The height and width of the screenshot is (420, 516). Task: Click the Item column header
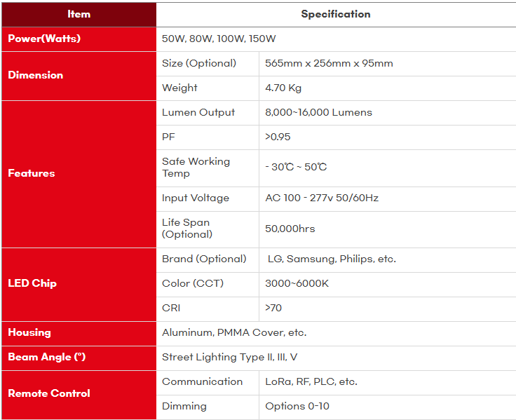(79, 14)
